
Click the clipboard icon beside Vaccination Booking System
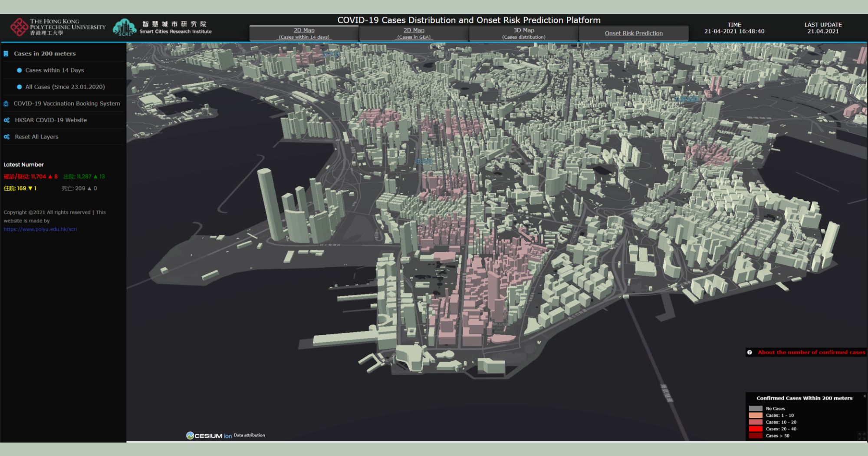click(6, 104)
